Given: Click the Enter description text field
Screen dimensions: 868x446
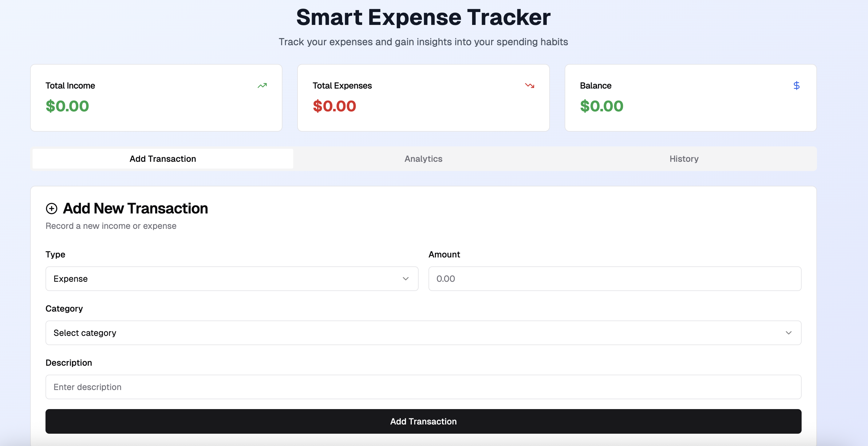Looking at the screenshot, I should [423, 387].
